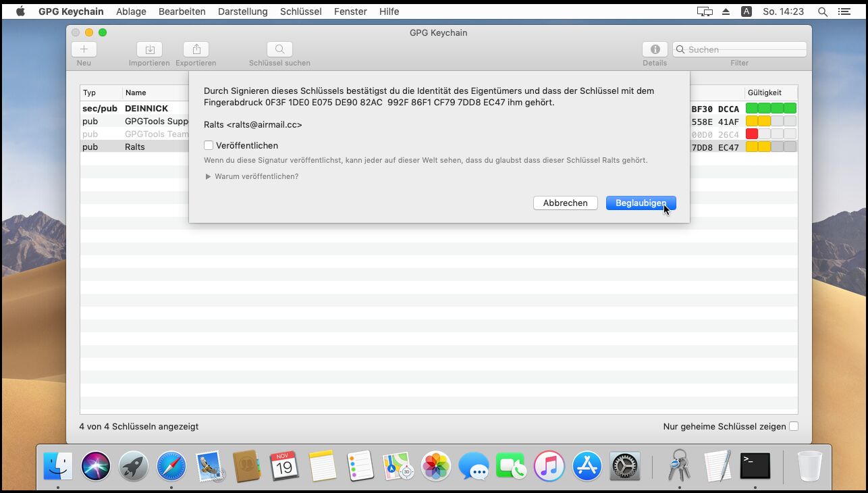Select the Ralts key row
Viewport: 868px width, 493px height.
135,147
